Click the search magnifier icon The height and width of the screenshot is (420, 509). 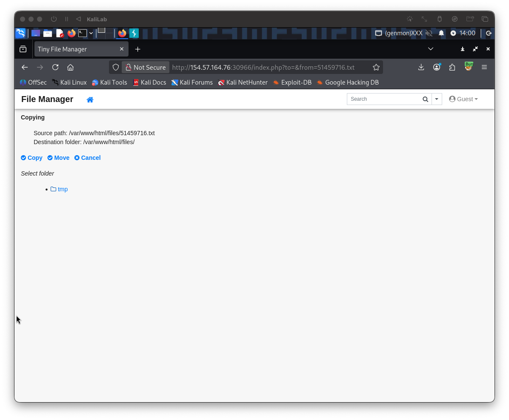pyautogui.click(x=425, y=99)
